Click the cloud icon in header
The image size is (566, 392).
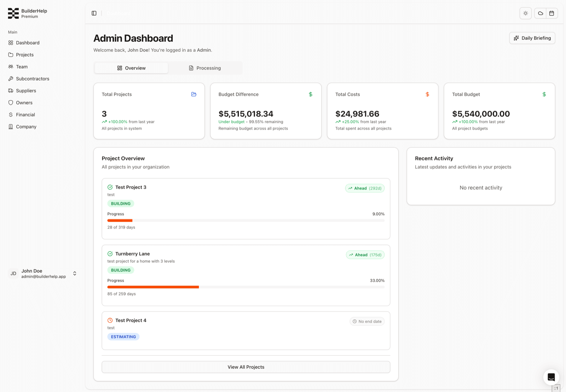pos(541,13)
